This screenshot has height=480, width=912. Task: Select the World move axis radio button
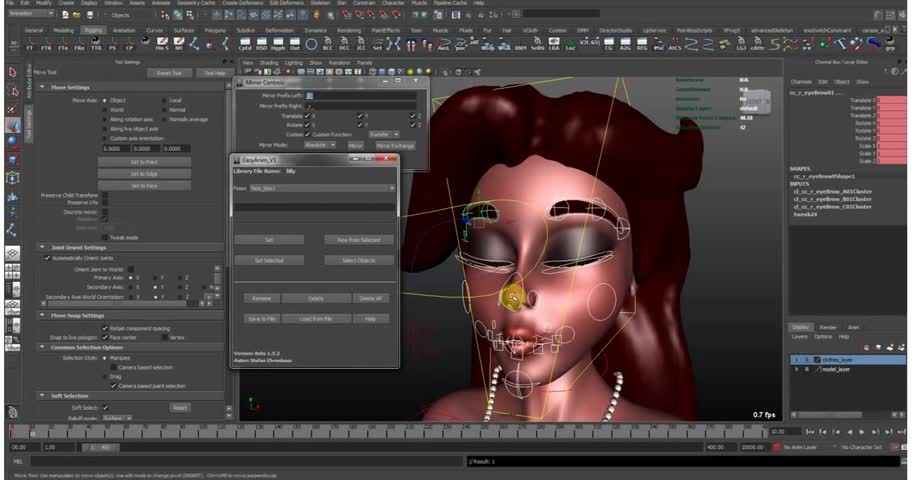click(104, 109)
